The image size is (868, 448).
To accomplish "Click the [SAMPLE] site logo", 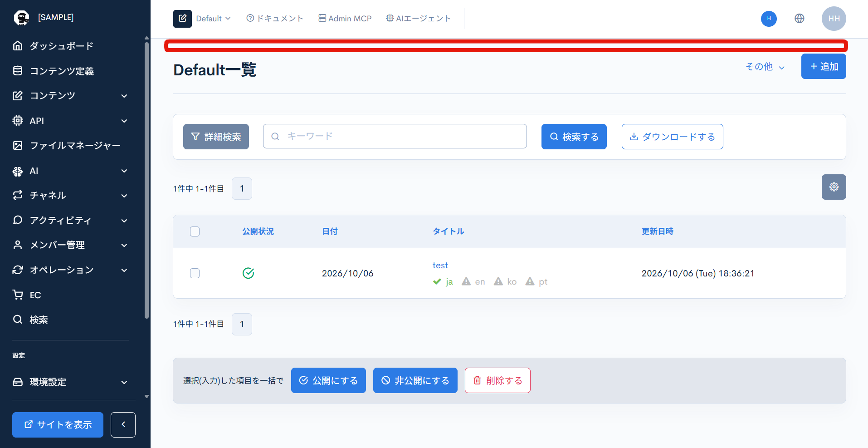I will coord(21,17).
